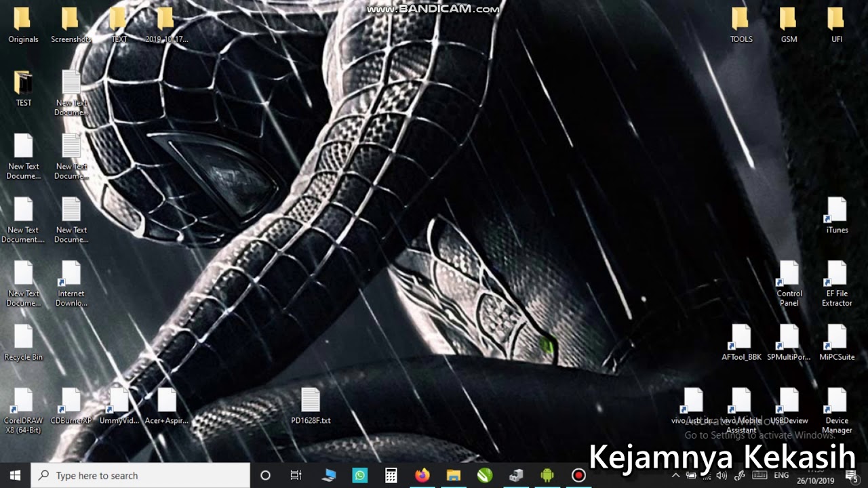Open the Bandicam red record taskbar icon

click(x=578, y=475)
